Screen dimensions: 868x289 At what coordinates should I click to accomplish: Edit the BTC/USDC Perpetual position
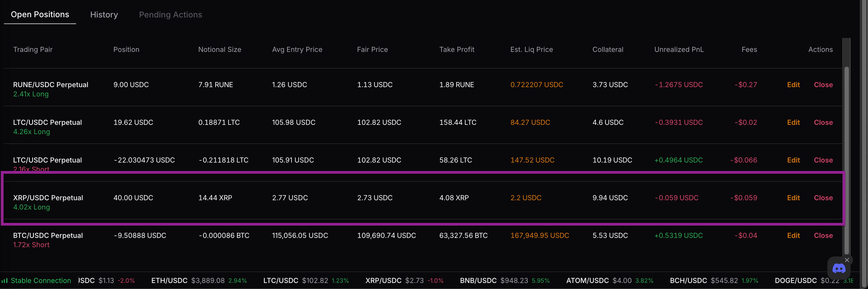point(793,236)
